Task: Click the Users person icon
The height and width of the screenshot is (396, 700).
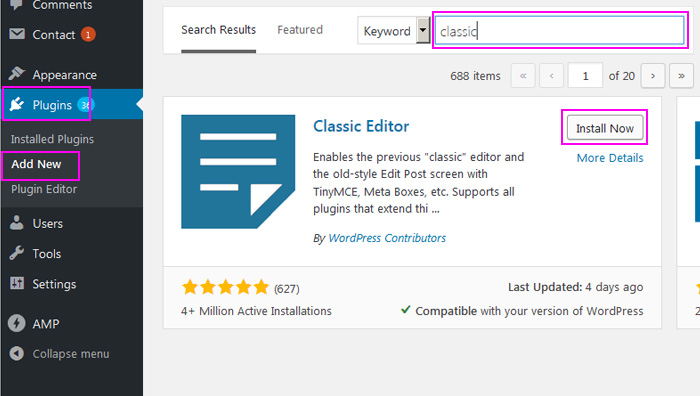Action: pyautogui.click(x=17, y=222)
